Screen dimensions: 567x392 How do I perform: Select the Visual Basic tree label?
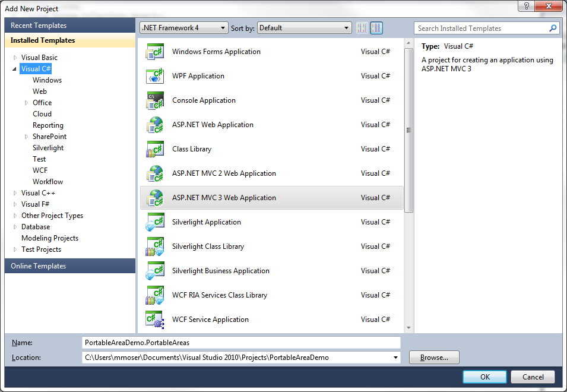tap(39, 58)
